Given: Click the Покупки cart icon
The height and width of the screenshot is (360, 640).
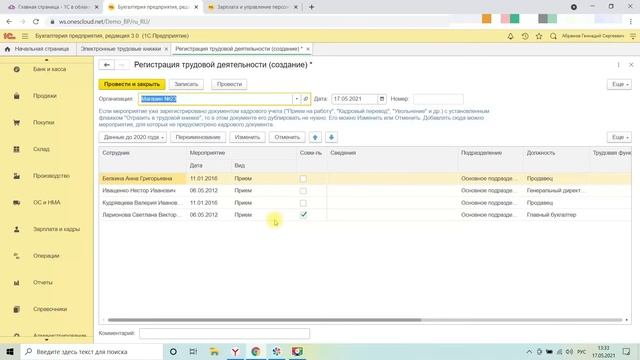Looking at the screenshot, I should pos(16,122).
